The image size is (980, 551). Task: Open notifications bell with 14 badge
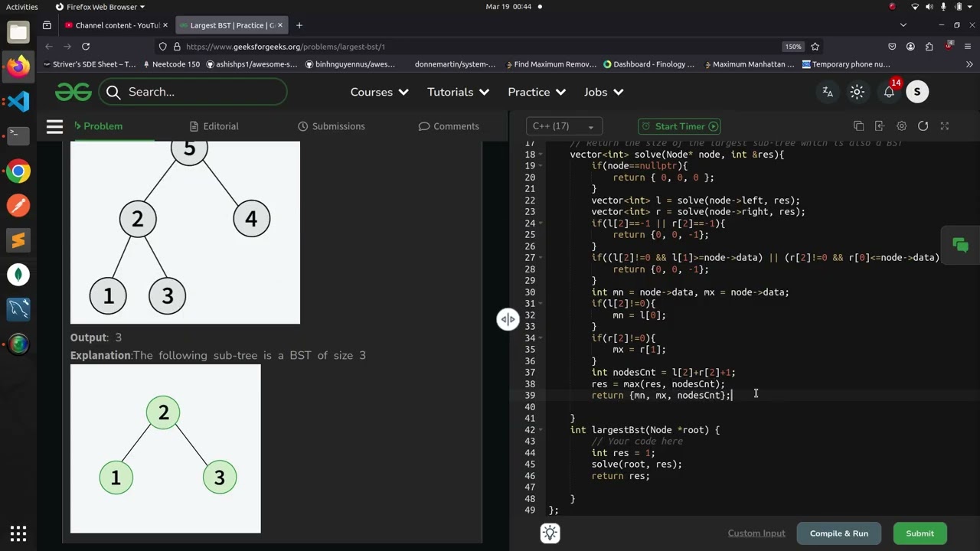(890, 91)
